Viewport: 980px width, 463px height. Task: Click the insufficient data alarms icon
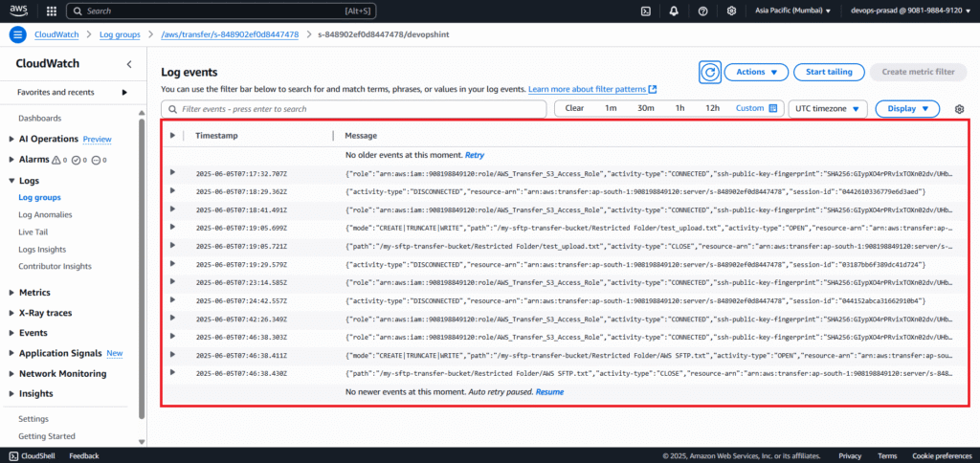(x=97, y=160)
